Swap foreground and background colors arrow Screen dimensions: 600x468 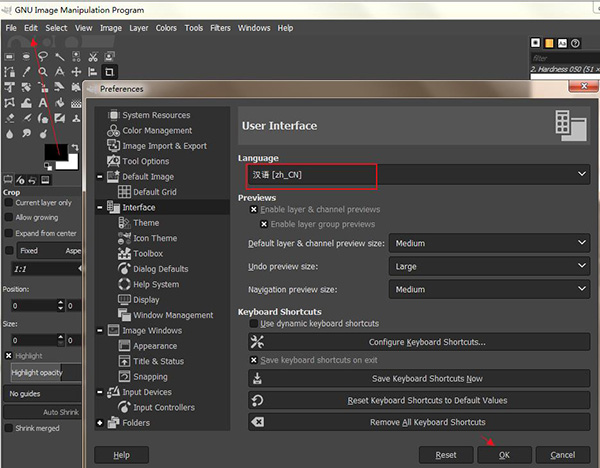pyautogui.click(x=75, y=147)
